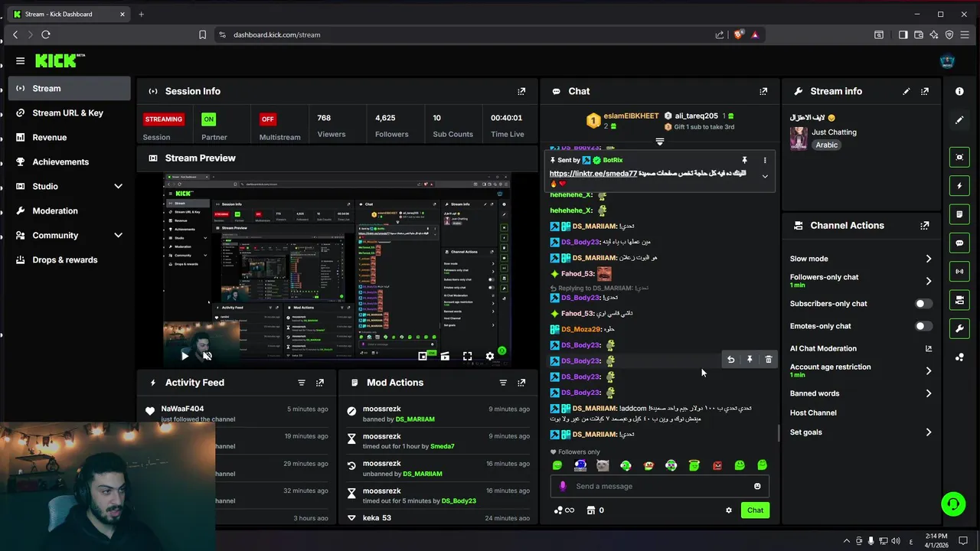Pop out the Mod Actions panel
The height and width of the screenshot is (551, 980).
point(521,383)
